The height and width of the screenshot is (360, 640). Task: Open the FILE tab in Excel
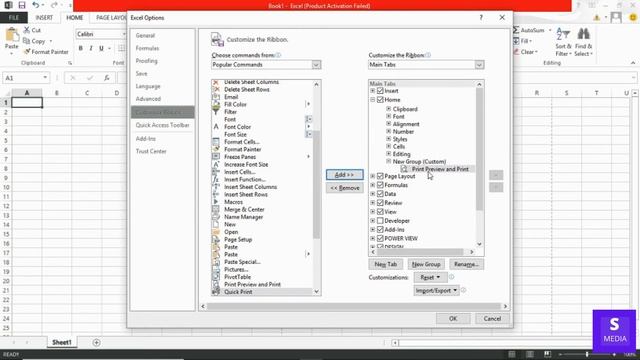[x=14, y=18]
